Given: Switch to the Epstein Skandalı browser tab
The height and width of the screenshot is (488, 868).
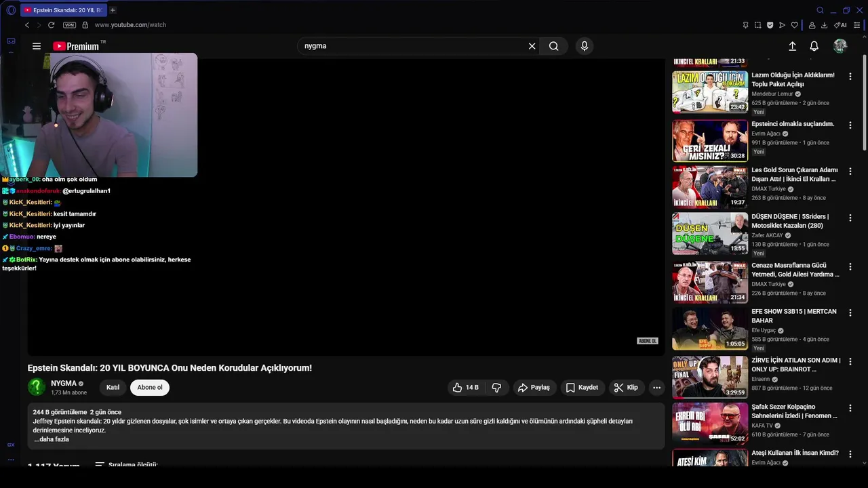Looking at the screenshot, I should [62, 10].
